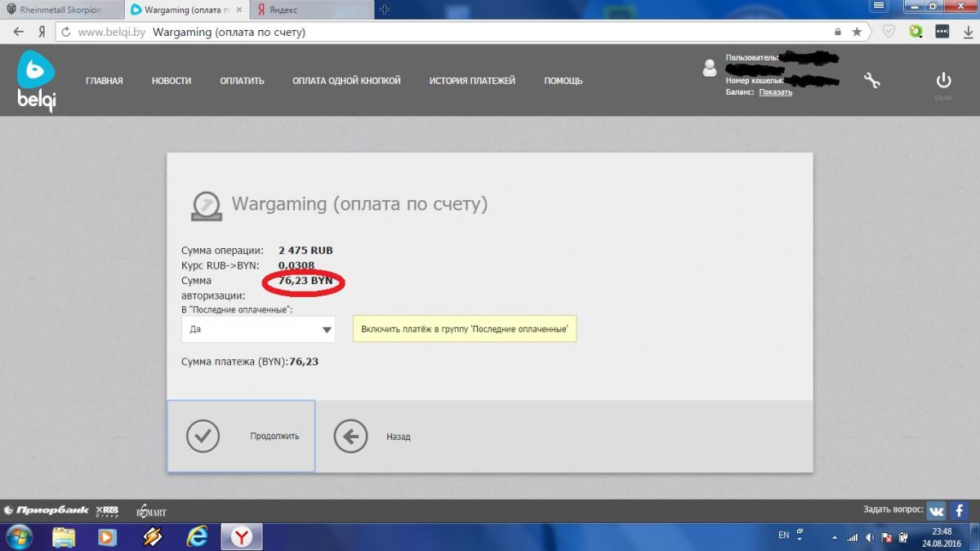Click the Продолжить button
Image resolution: width=980 pixels, height=551 pixels.
[241, 436]
